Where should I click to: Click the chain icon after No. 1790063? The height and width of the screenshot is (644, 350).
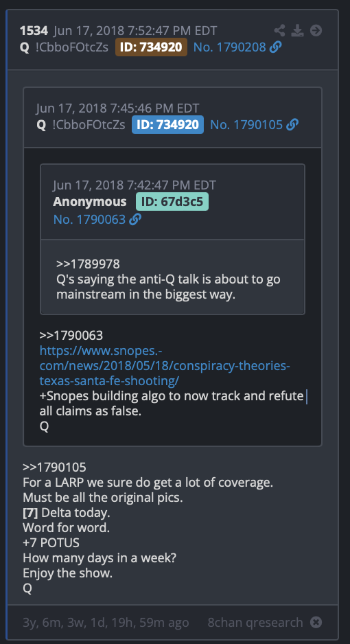tap(135, 220)
